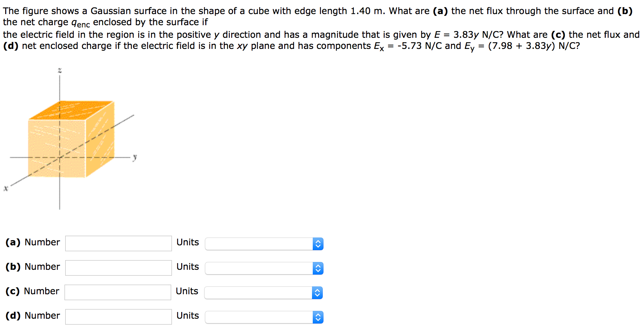Click the (a) Number label
644x335 pixels.
point(33,242)
